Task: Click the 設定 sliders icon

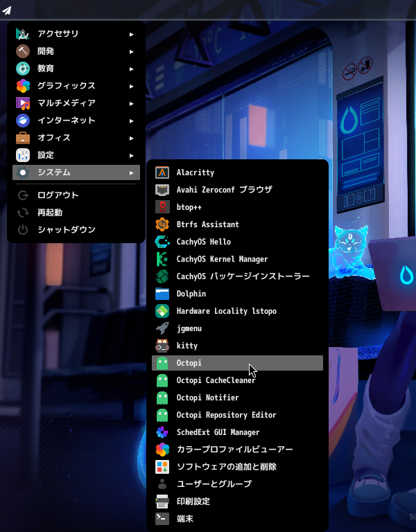Action: [x=23, y=155]
